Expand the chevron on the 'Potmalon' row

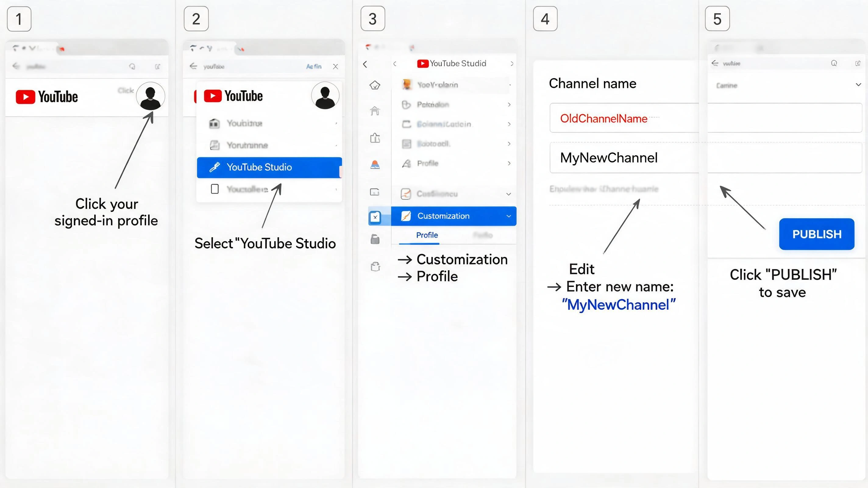509,105
